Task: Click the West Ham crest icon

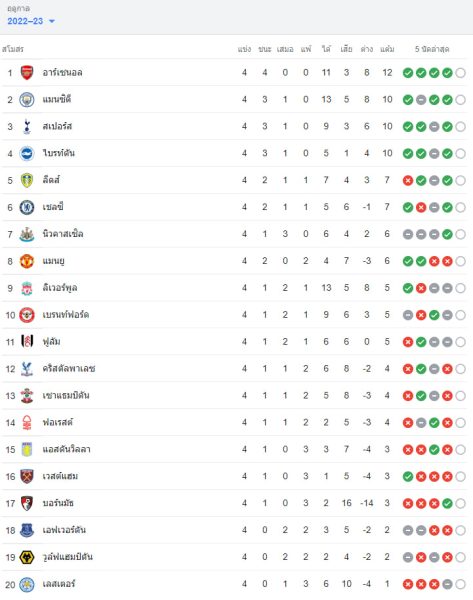Action: pyautogui.click(x=27, y=477)
